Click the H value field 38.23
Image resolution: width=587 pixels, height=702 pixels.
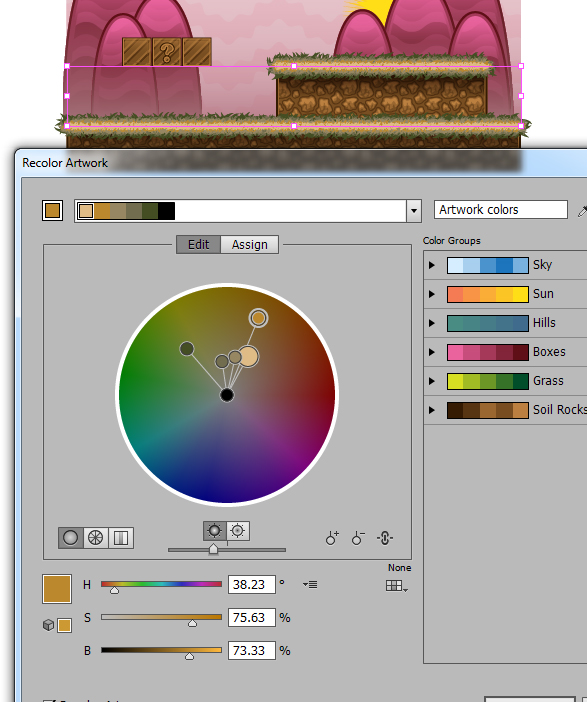(251, 584)
